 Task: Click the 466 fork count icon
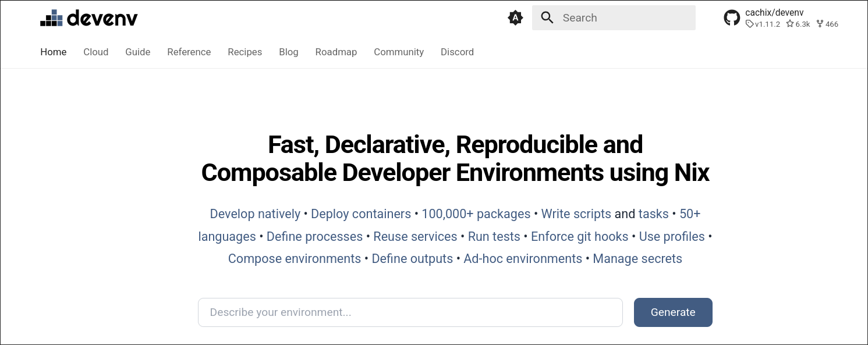point(819,24)
